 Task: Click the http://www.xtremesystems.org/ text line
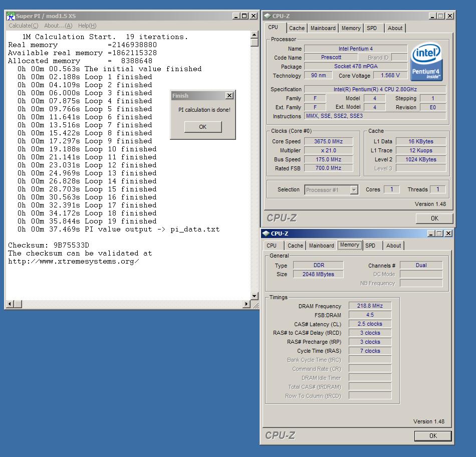[74, 262]
